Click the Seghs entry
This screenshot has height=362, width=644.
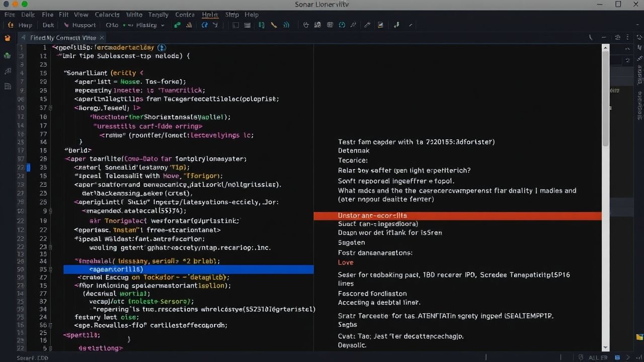coord(347,325)
